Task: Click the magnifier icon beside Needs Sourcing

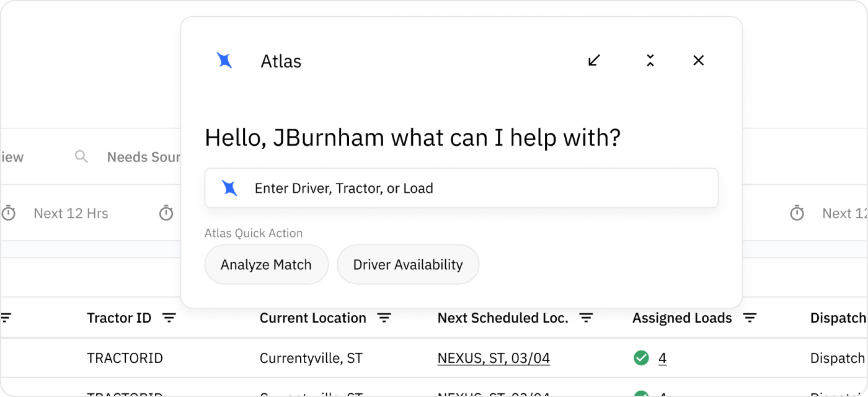Action: (81, 156)
